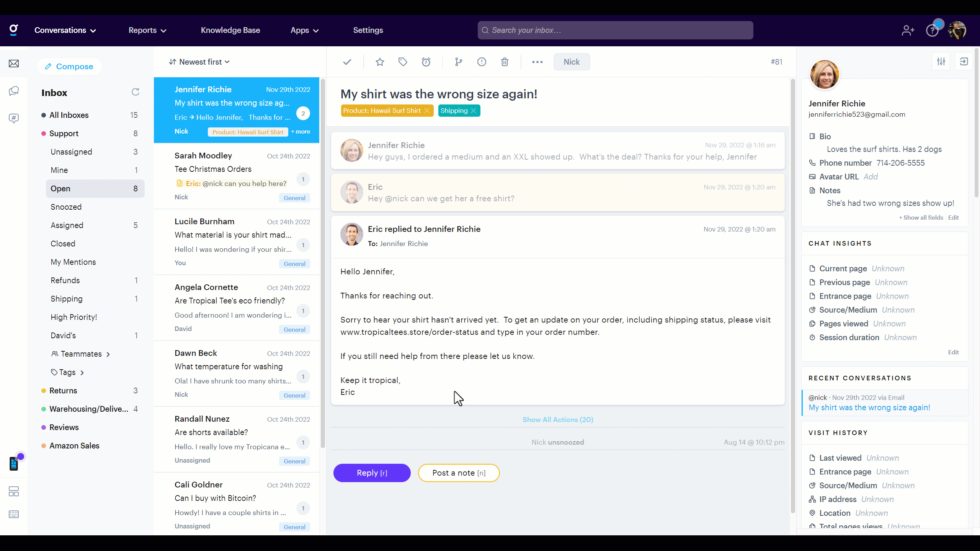Mark conversation closed with checkmark icon
This screenshot has height=551, width=980.
point(347,62)
